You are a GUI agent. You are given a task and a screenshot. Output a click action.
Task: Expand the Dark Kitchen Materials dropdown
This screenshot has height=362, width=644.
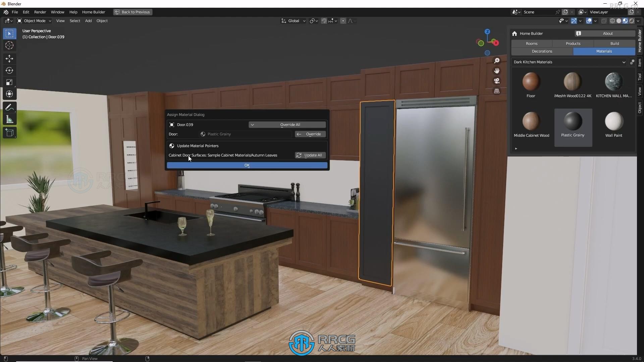click(623, 61)
